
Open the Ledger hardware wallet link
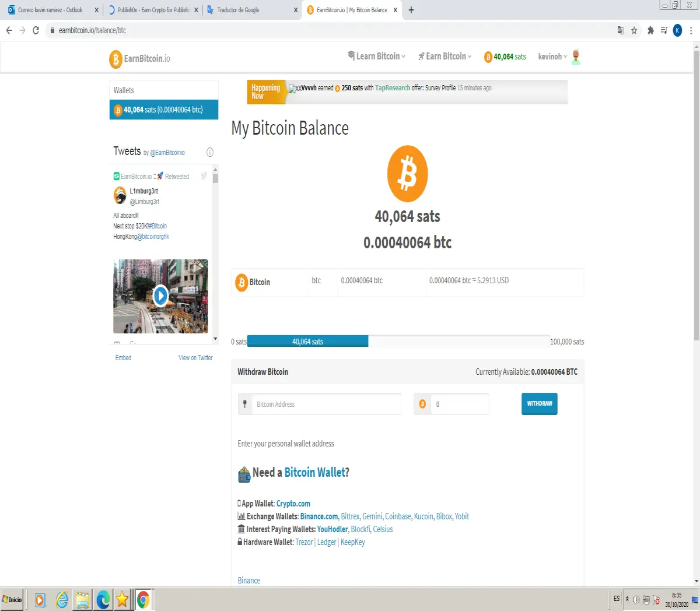coord(327,542)
